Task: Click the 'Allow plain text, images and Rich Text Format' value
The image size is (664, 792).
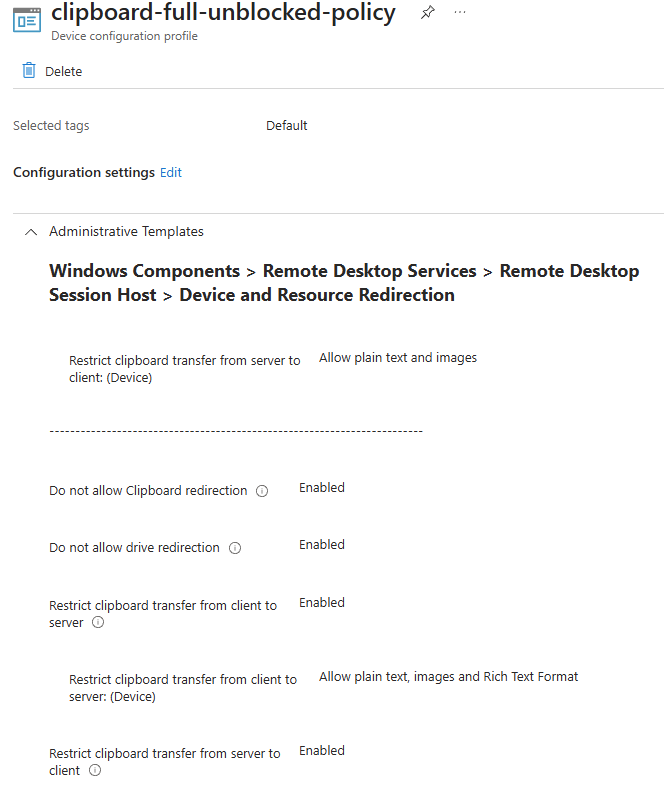Action: pos(448,676)
